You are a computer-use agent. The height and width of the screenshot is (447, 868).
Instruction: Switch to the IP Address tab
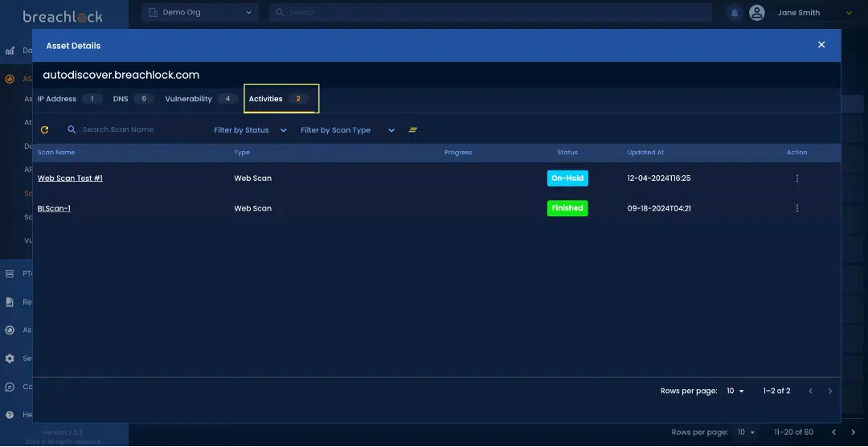(x=69, y=99)
